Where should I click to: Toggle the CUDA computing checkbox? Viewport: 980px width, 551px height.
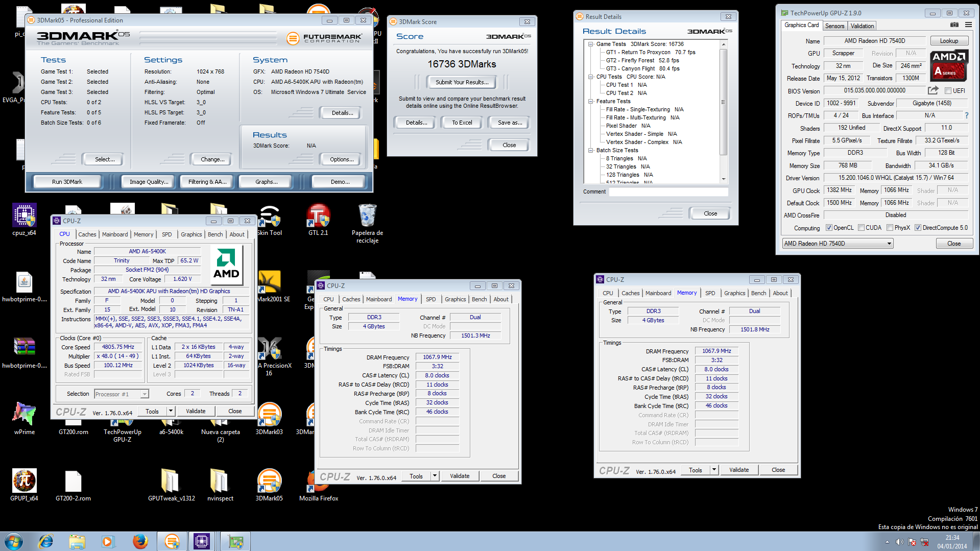861,228
